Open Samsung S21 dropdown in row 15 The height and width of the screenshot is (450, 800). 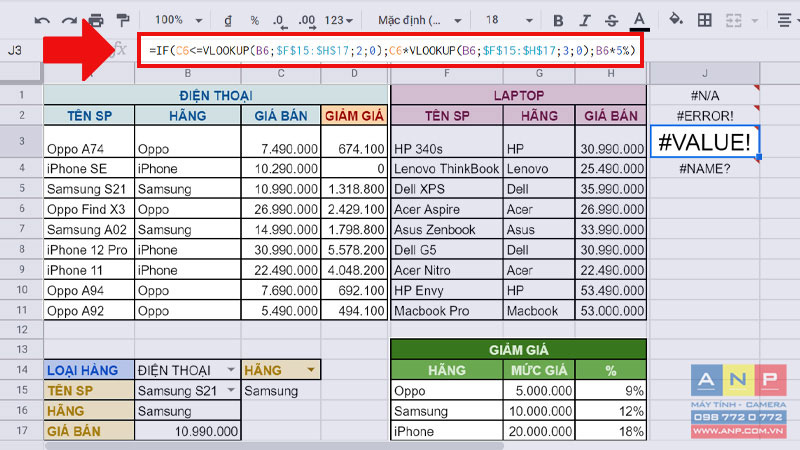point(231,390)
